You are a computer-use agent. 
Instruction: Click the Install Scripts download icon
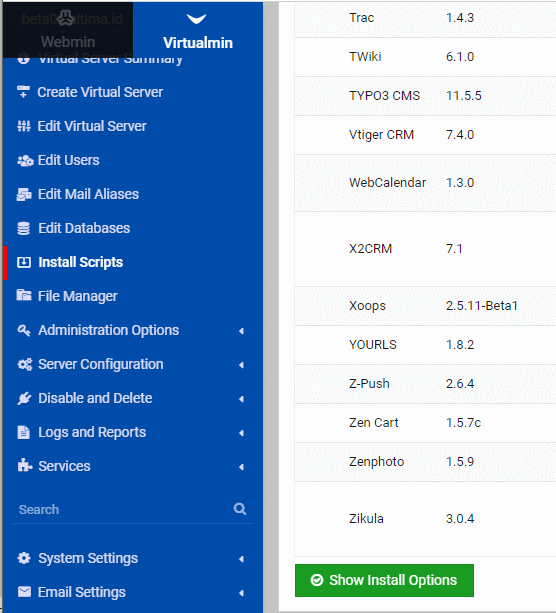point(24,262)
